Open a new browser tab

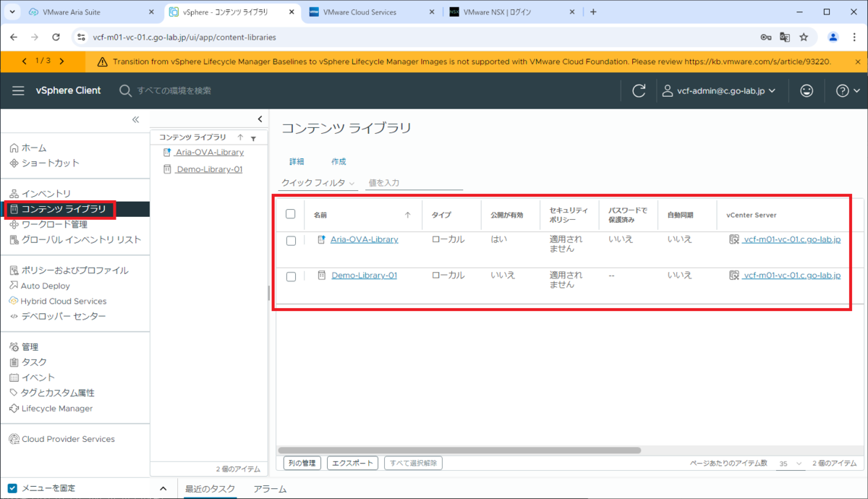(593, 12)
